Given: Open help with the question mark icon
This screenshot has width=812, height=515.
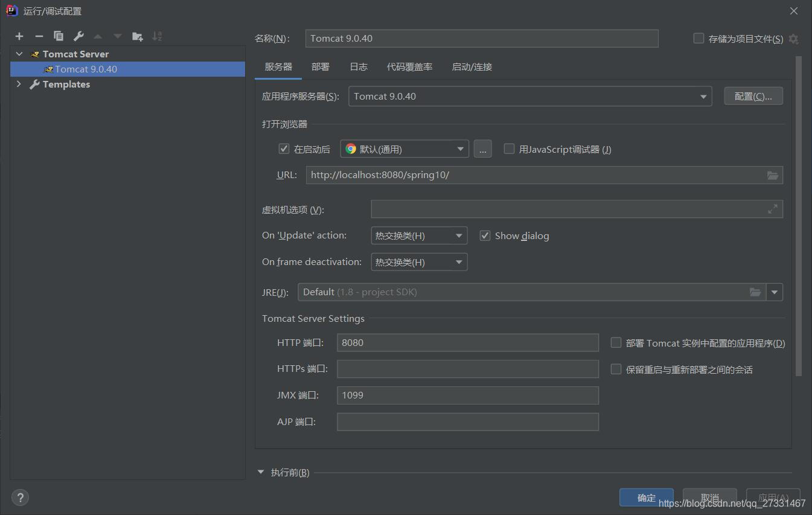Looking at the screenshot, I should click(x=20, y=497).
